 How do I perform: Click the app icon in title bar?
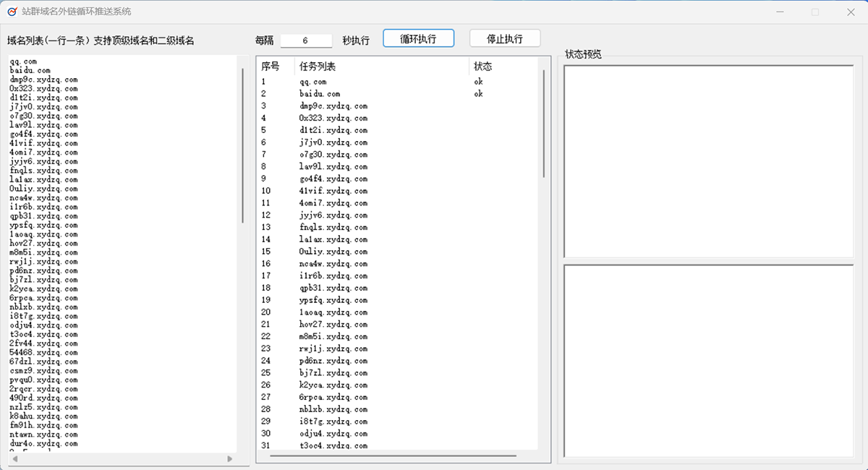[x=12, y=12]
